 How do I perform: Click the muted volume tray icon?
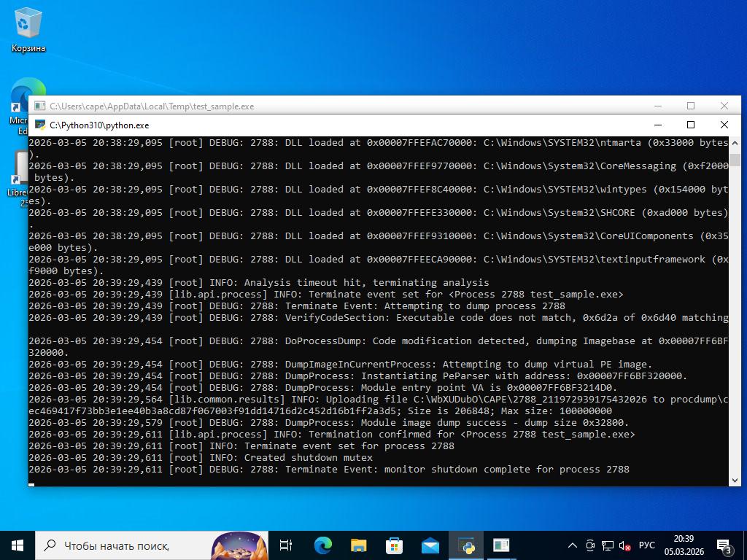(x=625, y=545)
